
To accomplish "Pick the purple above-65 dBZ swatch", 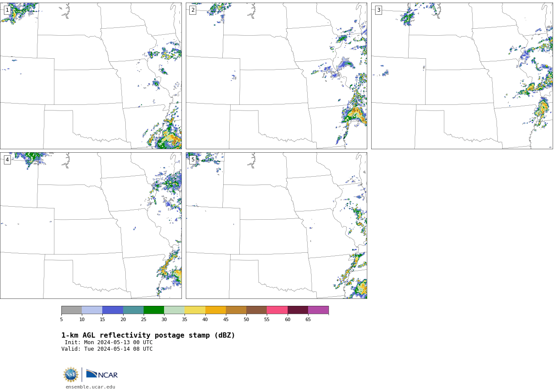I will [x=319, y=310].
